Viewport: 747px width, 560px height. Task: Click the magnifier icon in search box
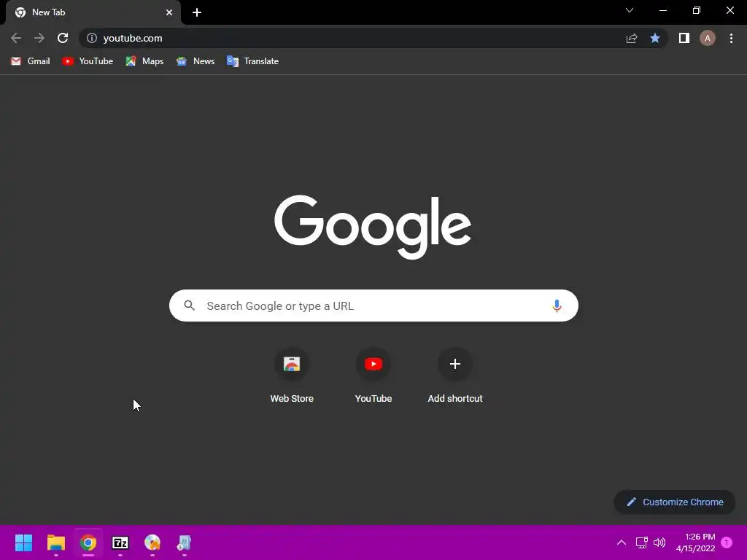pyautogui.click(x=189, y=306)
